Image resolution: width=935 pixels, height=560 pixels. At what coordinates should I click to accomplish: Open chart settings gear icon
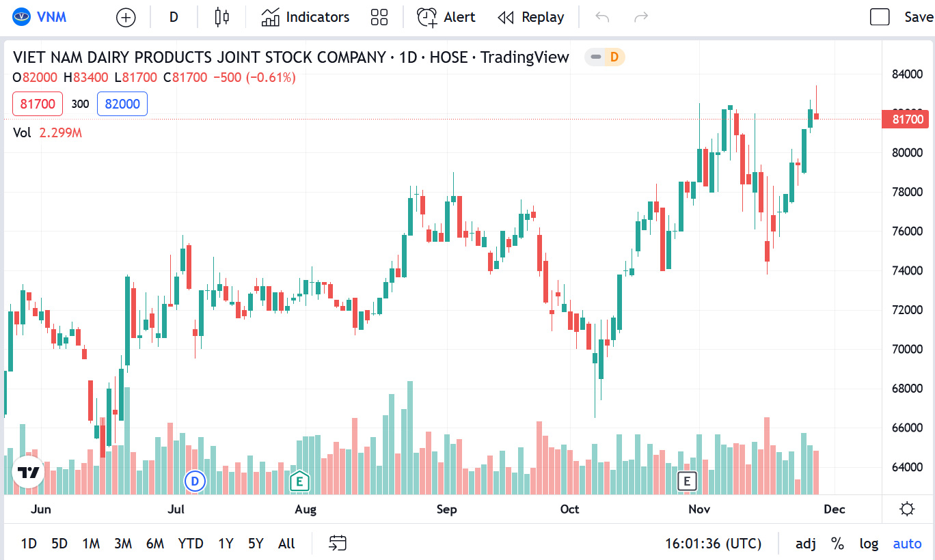[907, 509]
